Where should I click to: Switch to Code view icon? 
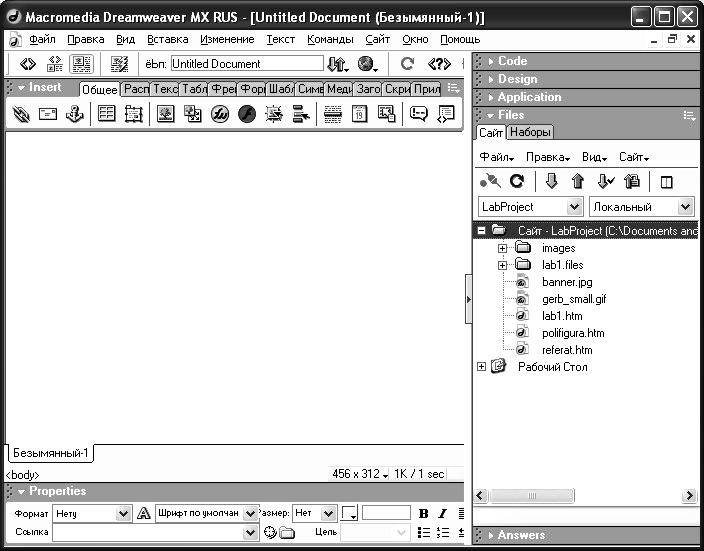click(28, 64)
